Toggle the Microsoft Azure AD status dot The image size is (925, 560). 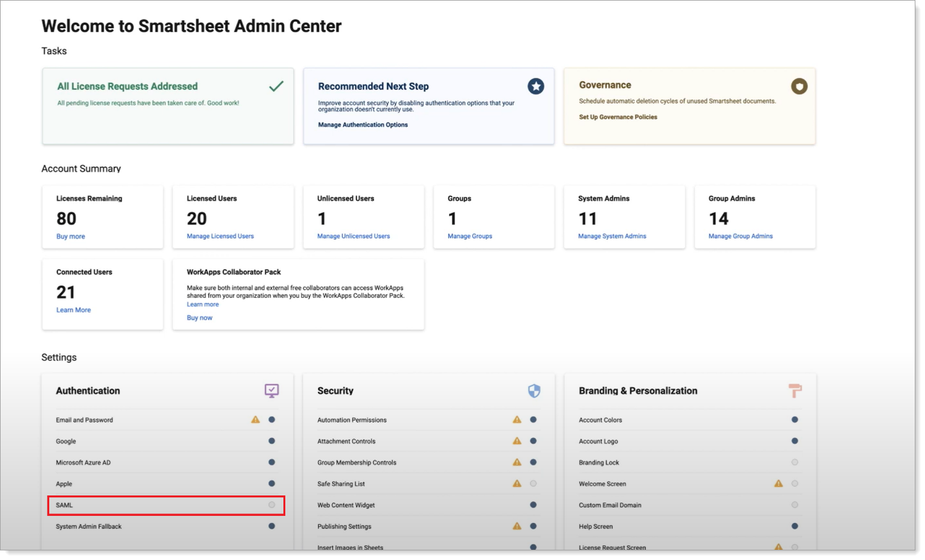point(272,462)
